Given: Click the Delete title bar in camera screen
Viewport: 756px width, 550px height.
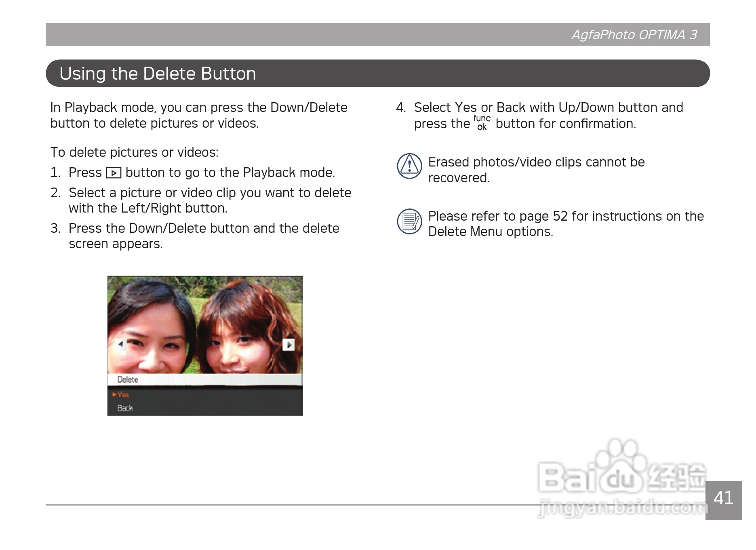Looking at the screenshot, I should pos(205,379).
